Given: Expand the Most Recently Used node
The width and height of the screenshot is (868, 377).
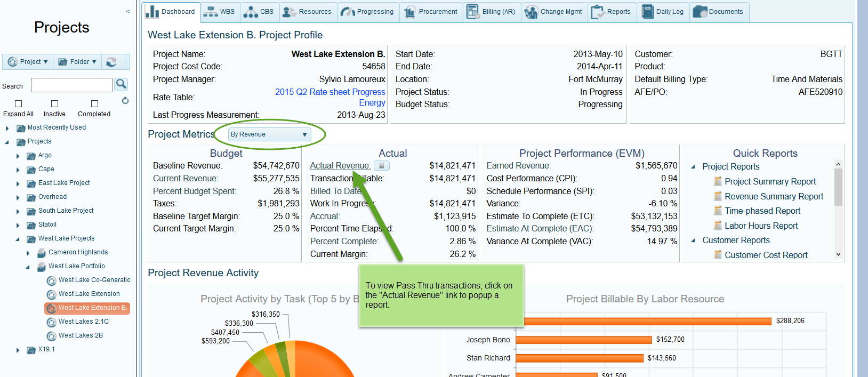Looking at the screenshot, I should pos(7,128).
